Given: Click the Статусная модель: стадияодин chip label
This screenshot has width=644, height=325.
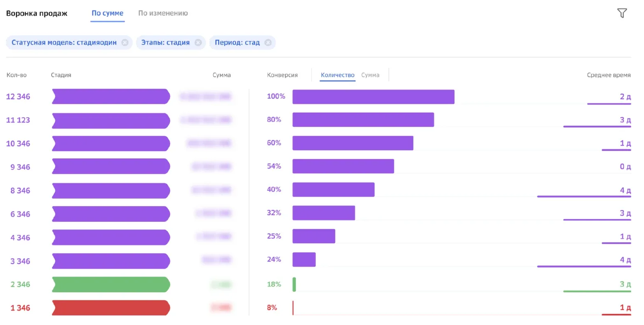Looking at the screenshot, I should 64,42.
